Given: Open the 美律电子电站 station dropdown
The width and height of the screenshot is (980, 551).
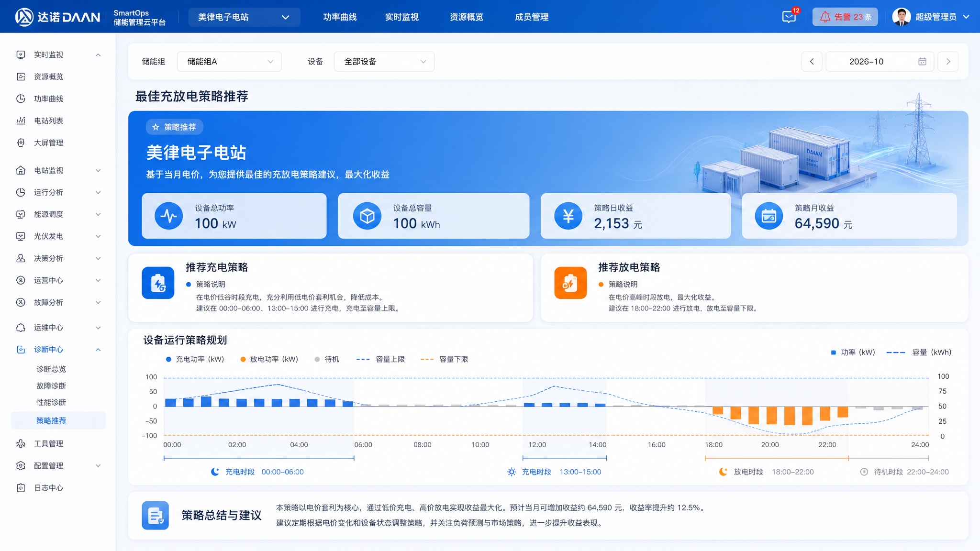Looking at the screenshot, I should tap(244, 17).
